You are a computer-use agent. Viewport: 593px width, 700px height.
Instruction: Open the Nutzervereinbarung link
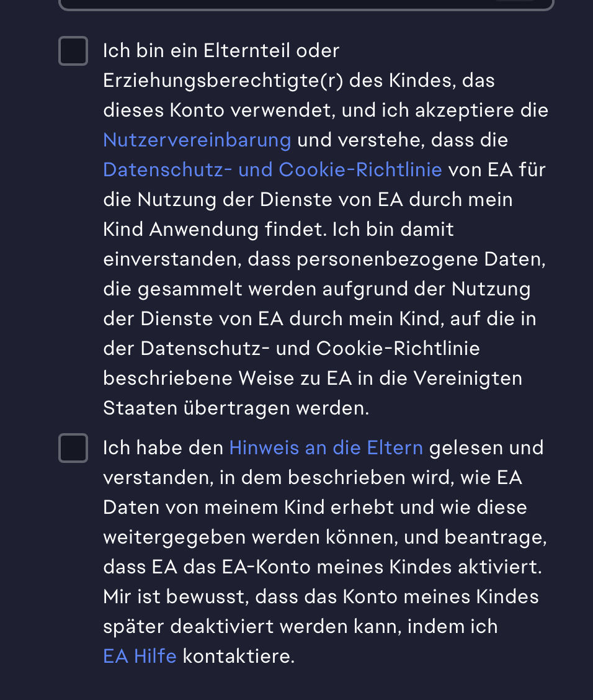(x=197, y=140)
